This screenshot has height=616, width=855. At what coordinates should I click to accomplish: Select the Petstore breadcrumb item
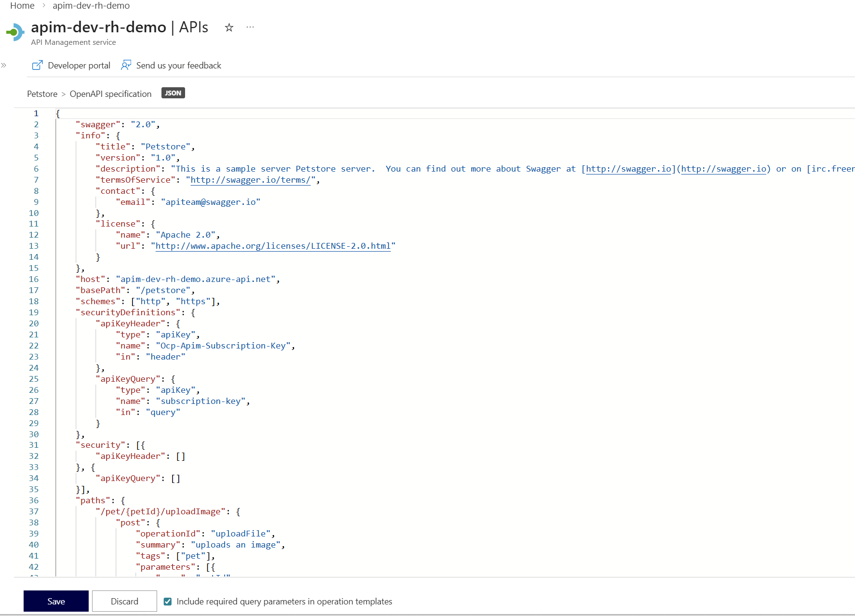(x=42, y=94)
